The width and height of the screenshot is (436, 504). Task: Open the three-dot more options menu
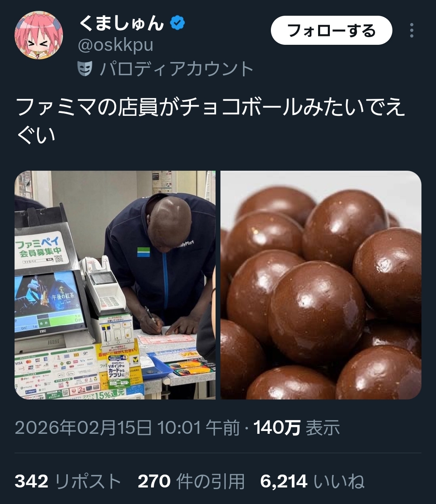(x=411, y=30)
